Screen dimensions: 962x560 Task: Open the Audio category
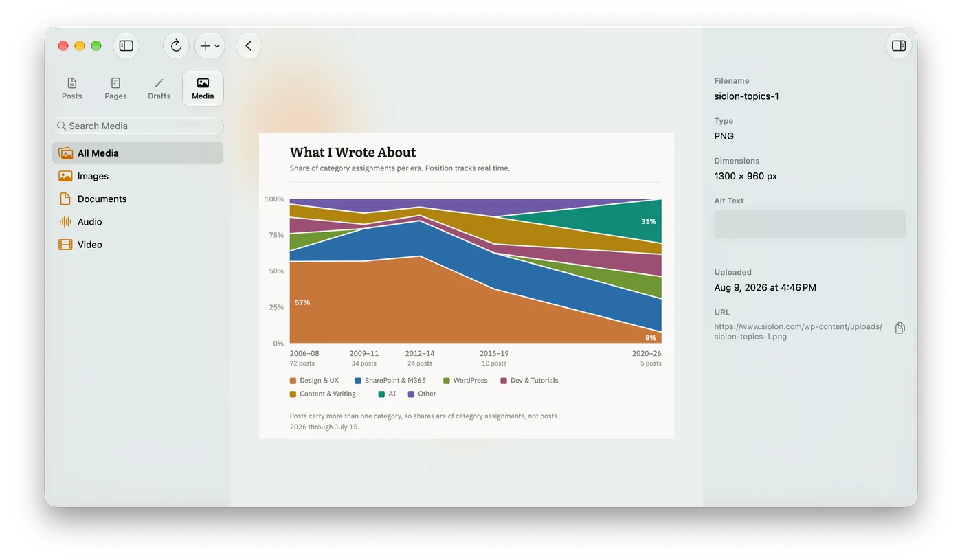[x=137, y=221]
